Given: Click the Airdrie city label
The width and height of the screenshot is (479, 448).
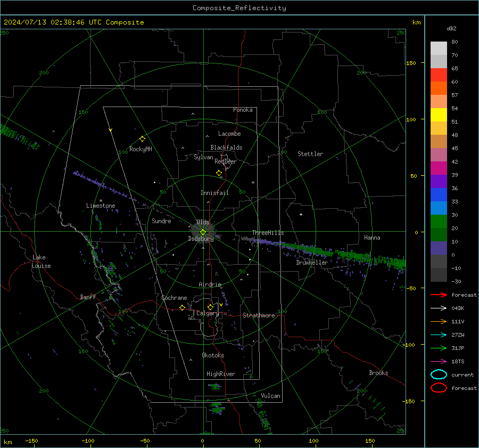Looking at the screenshot, I should tap(210, 284).
